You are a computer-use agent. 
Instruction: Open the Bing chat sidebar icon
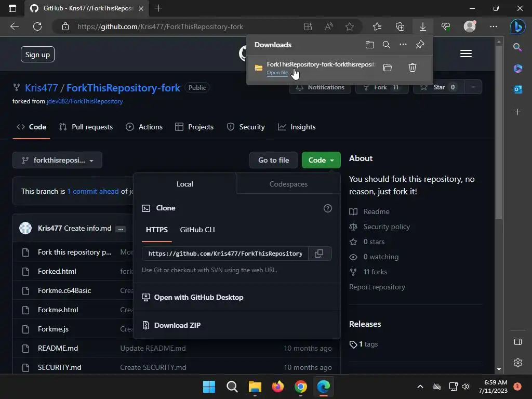(518, 26)
